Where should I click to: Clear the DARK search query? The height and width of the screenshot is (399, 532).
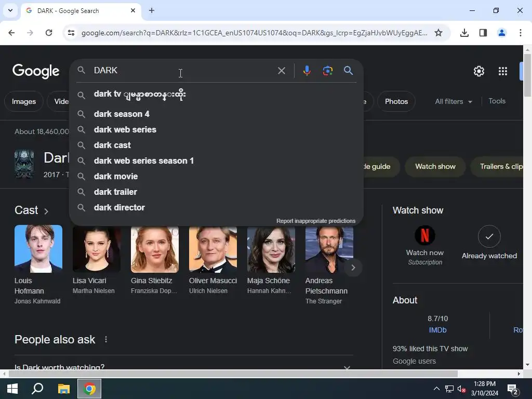pyautogui.click(x=281, y=71)
